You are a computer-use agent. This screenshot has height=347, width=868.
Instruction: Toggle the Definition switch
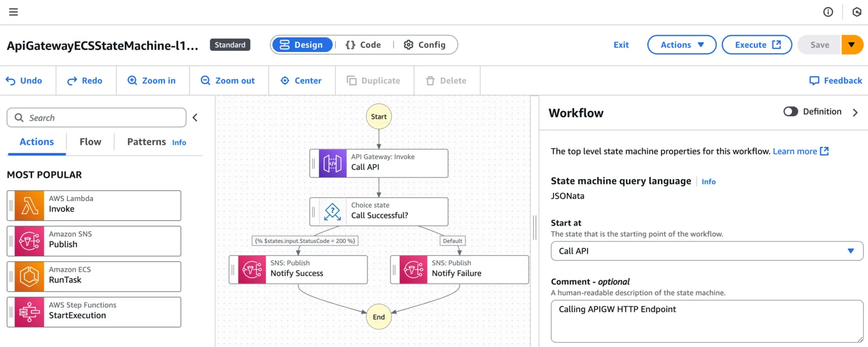click(790, 111)
